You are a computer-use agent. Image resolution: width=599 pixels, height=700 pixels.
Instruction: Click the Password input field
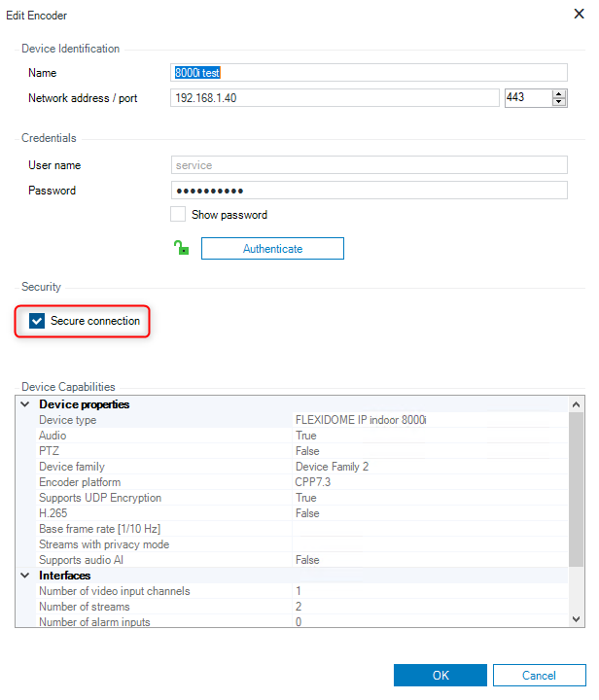click(370, 191)
